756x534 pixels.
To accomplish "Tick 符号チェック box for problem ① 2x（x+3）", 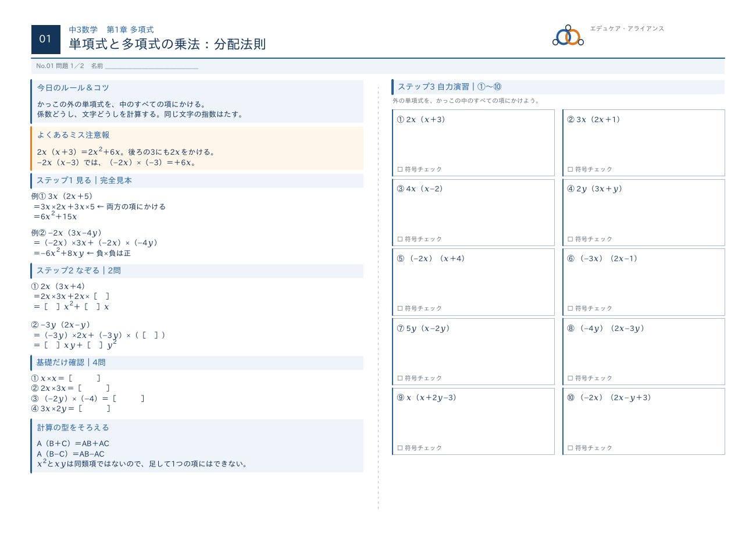I will [x=400, y=169].
